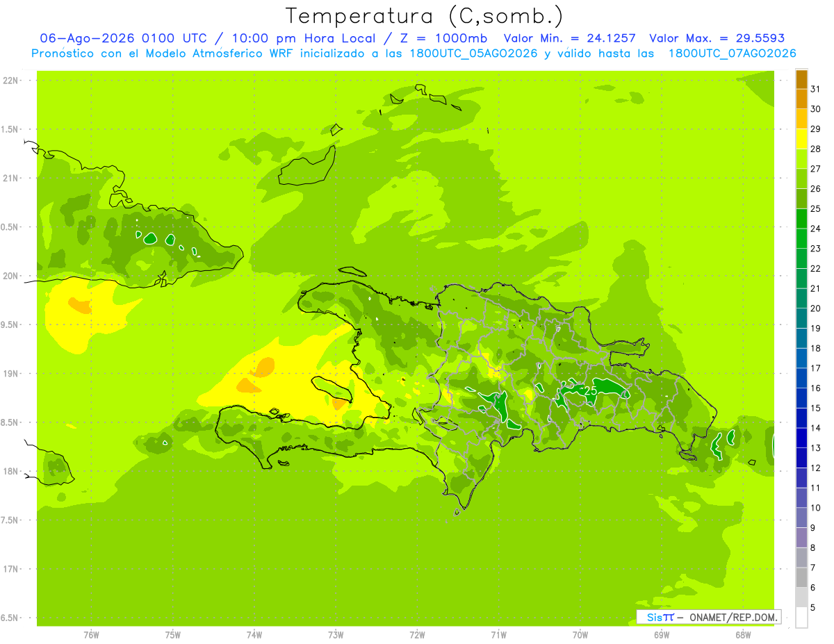Click the "17N" latitude axis label
This screenshot has width=834, height=644.
(x=10, y=570)
